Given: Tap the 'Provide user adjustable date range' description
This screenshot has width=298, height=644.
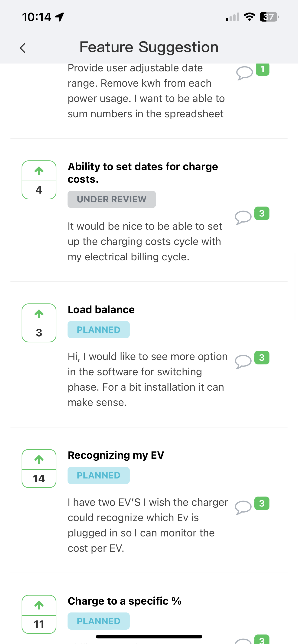Looking at the screenshot, I should tap(146, 91).
